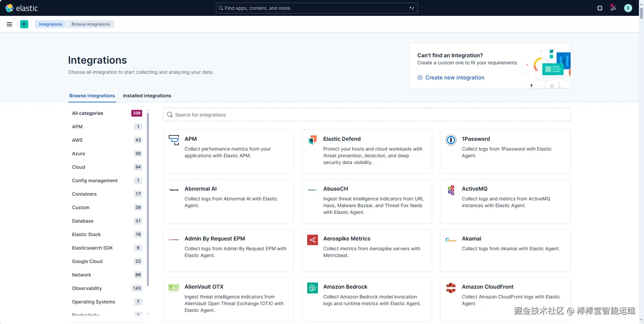The image size is (644, 324).
Task: Click Create new integration link
Action: (455, 77)
